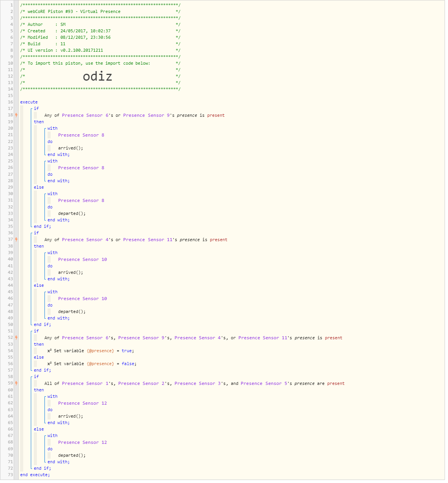Click 'Presence Sensor 12' on line 68
This screenshot has height=483, width=448.
pos(83,442)
